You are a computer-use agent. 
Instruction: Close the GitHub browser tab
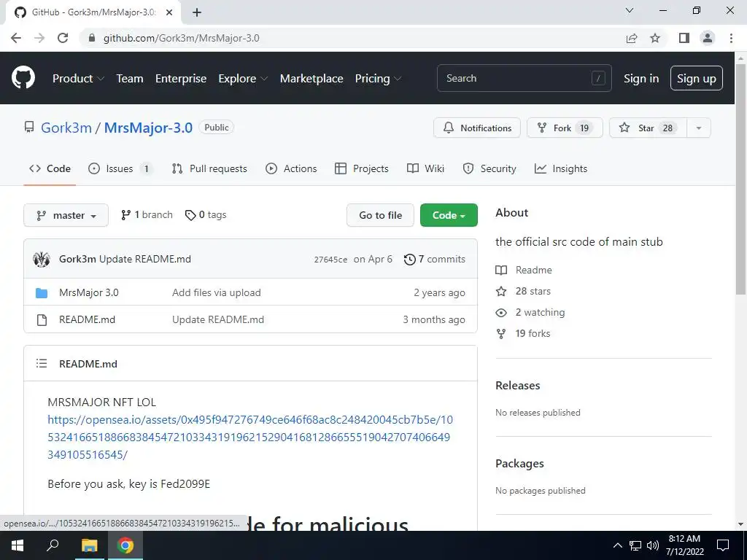click(x=169, y=12)
